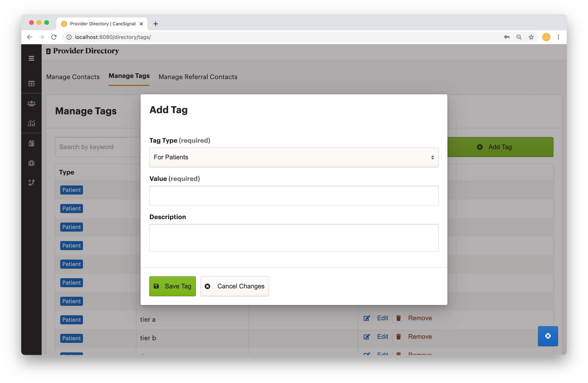Focus the Search by keyword field
The width and height of the screenshot is (588, 383).
point(98,147)
